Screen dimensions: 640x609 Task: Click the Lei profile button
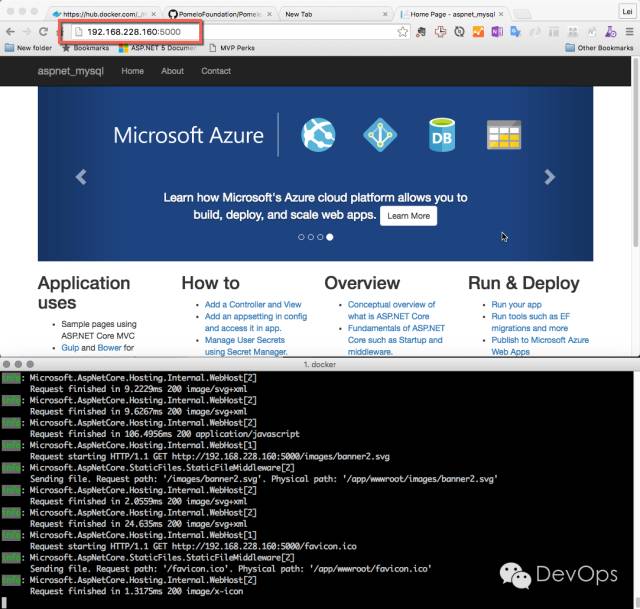[x=627, y=12]
